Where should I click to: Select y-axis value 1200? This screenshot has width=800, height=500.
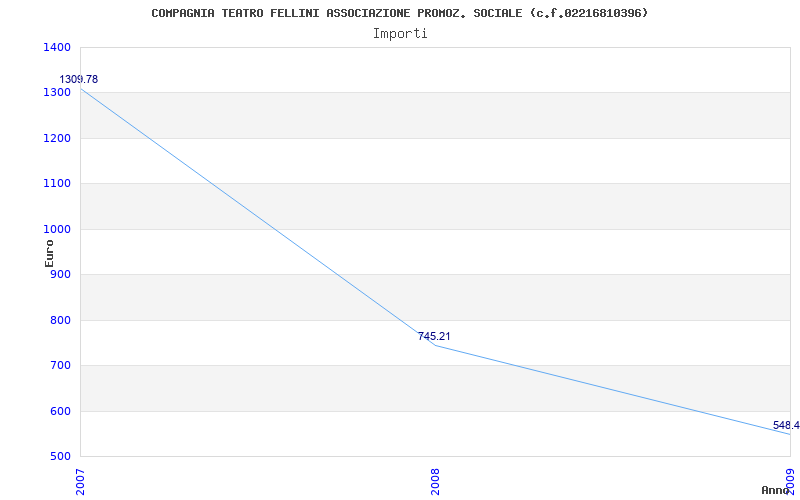click(56, 138)
